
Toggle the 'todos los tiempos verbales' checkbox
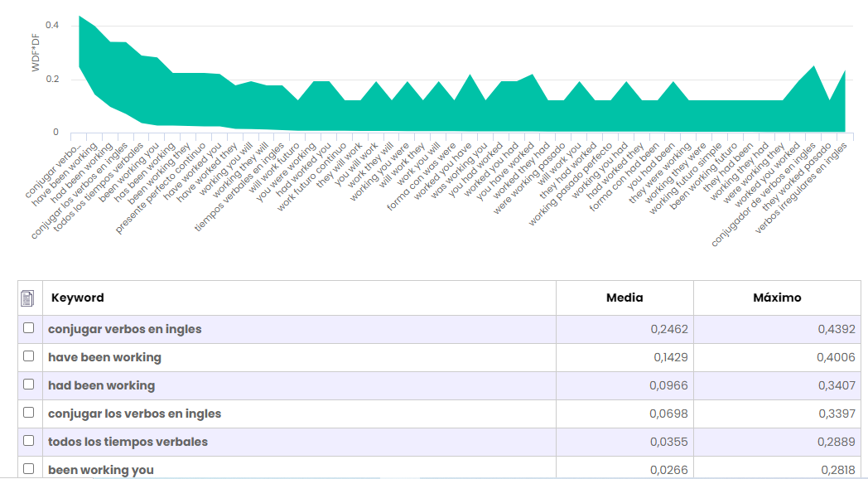[x=29, y=441]
